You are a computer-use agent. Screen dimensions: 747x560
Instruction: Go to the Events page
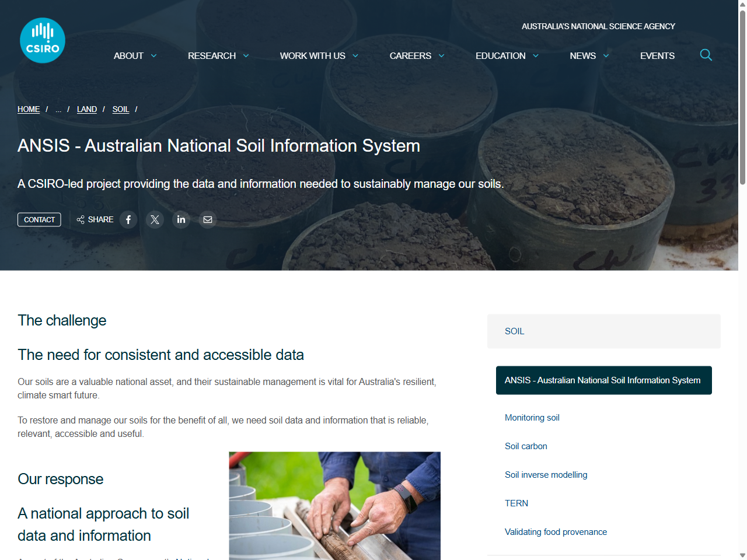point(657,56)
